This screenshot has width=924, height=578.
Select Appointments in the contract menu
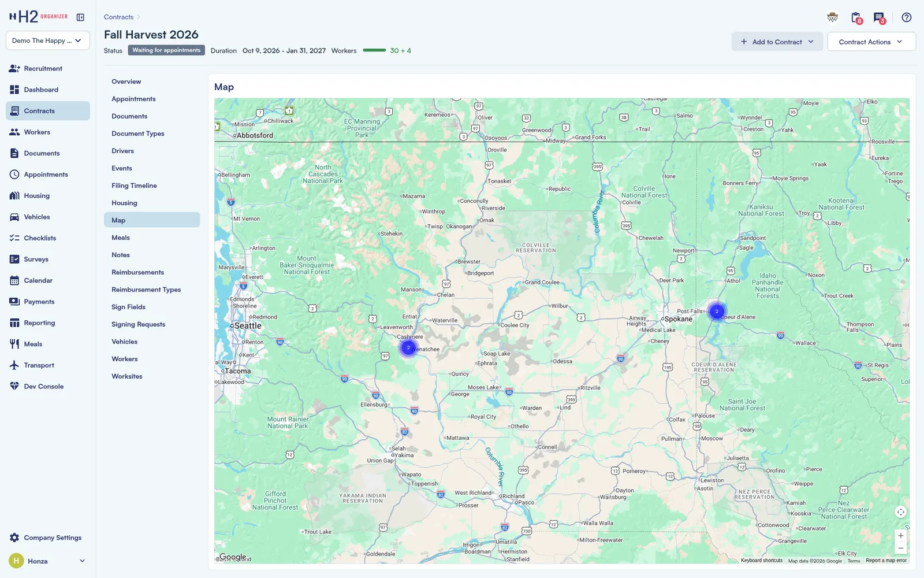(x=152, y=99)
